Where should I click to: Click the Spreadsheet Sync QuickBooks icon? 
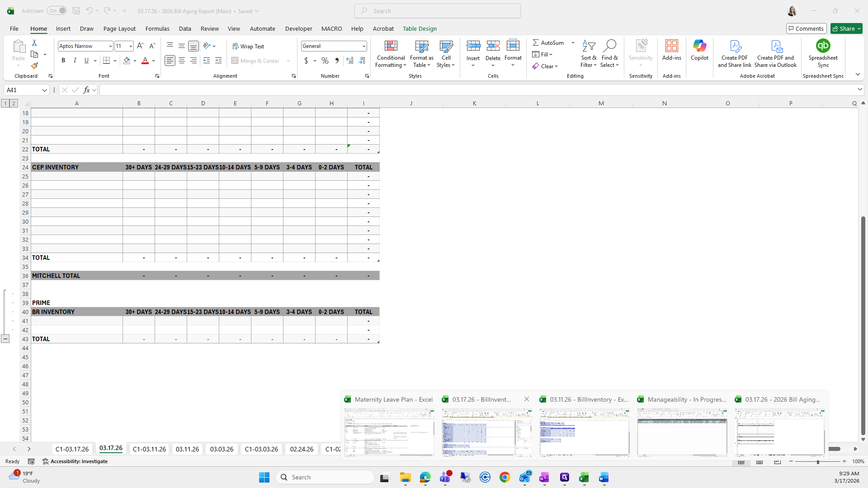pyautogui.click(x=823, y=47)
